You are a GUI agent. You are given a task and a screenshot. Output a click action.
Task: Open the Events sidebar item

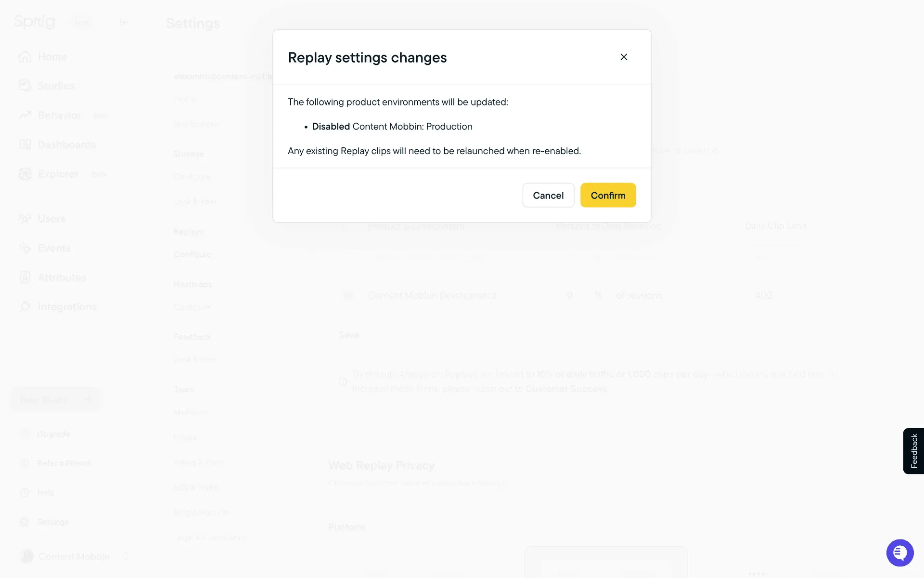(54, 248)
